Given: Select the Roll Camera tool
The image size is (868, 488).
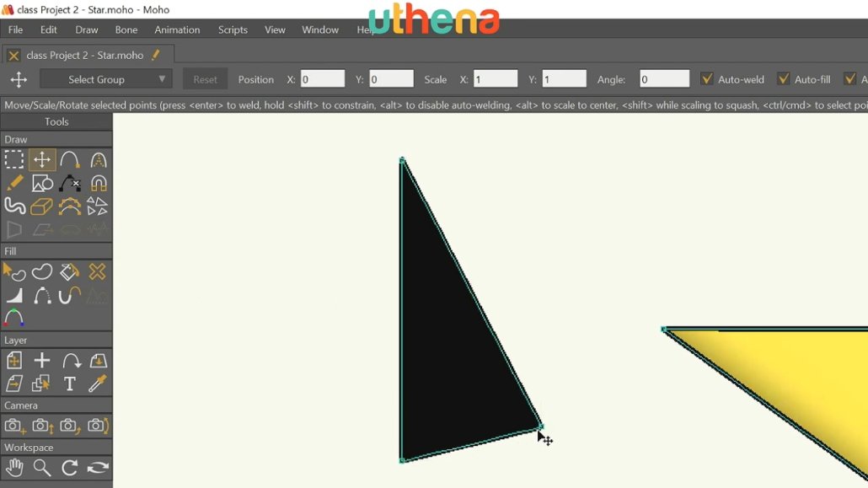Looking at the screenshot, I should click(x=70, y=426).
